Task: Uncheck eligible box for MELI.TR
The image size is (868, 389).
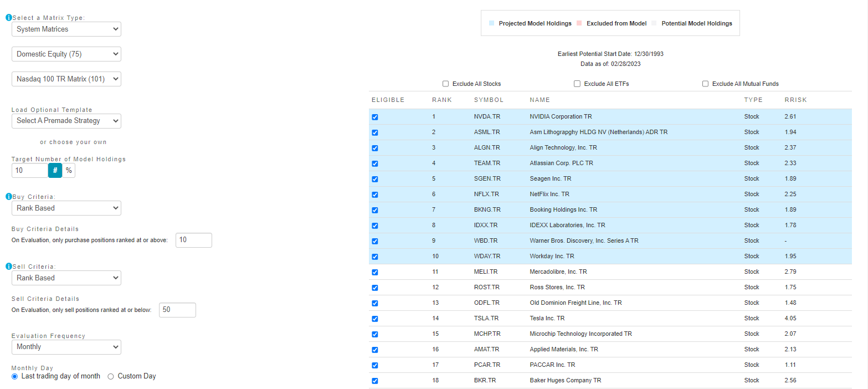Action: pyautogui.click(x=375, y=272)
